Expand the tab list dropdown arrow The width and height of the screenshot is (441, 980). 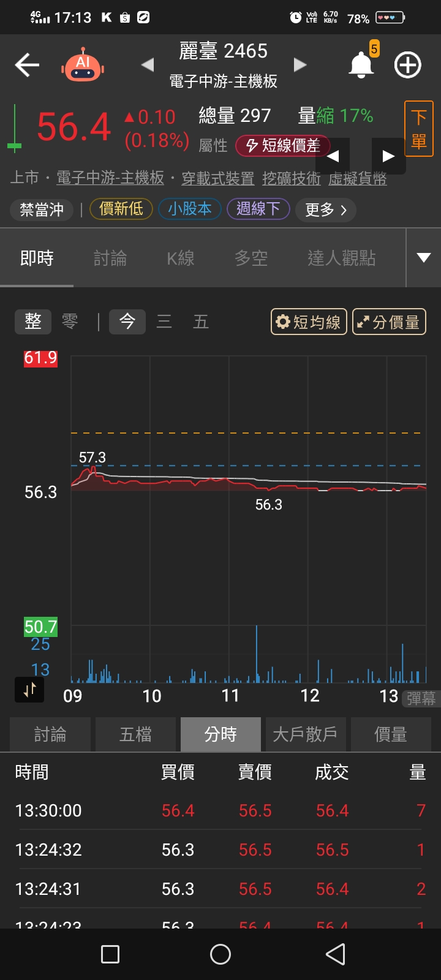[424, 258]
